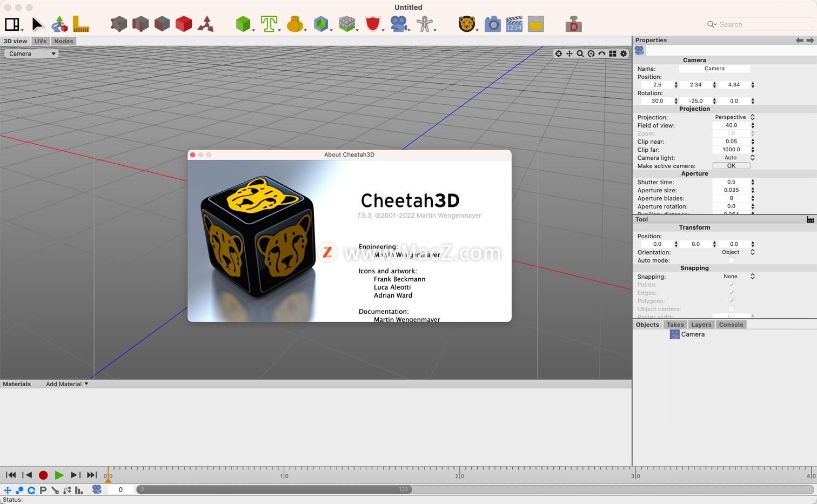Toggle parameter P keyframe icon
This screenshot has height=504, width=817.
tap(43, 490)
